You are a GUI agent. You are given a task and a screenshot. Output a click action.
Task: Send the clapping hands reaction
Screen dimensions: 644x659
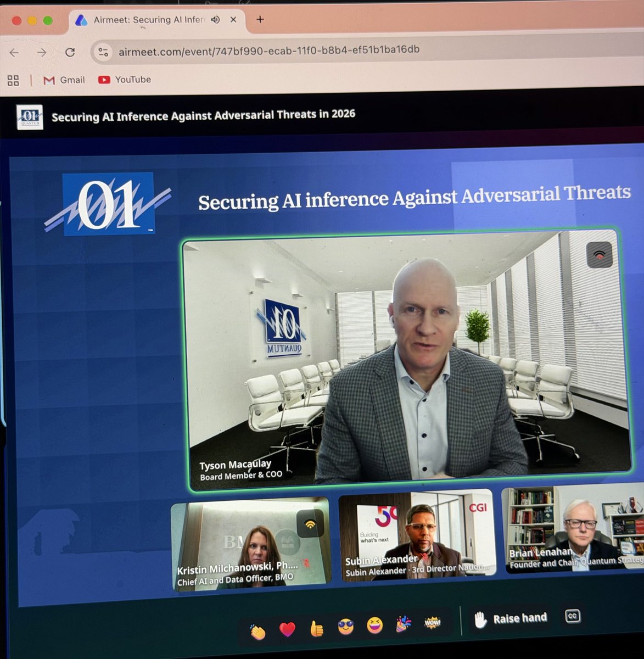(x=257, y=632)
